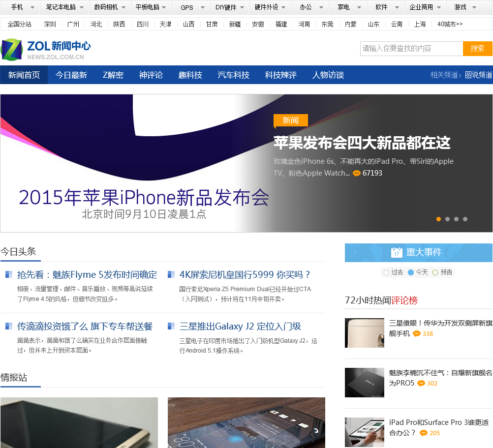Click the ZOL news center logo

(46, 50)
